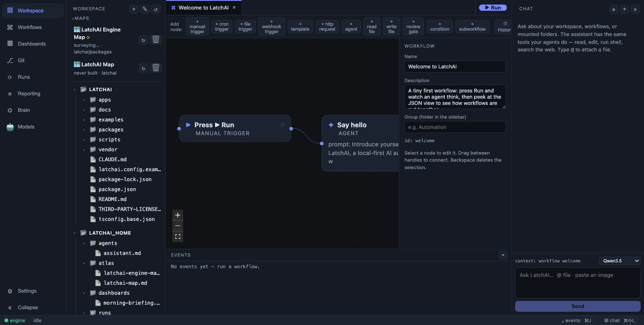Add a read file node

click(x=372, y=27)
